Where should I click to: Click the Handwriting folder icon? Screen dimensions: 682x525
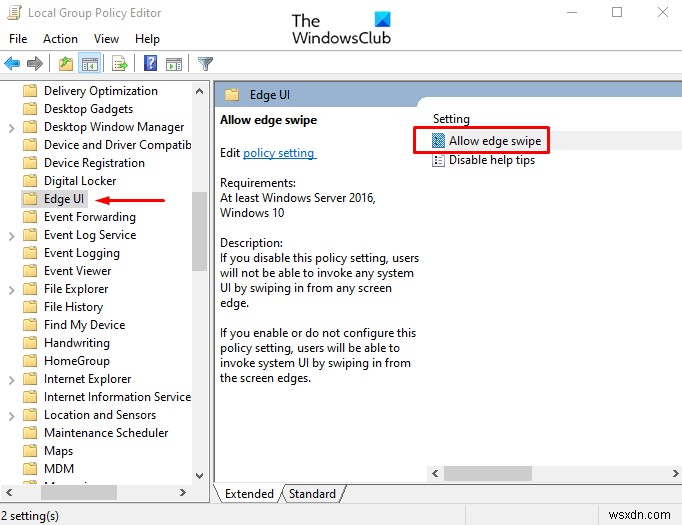[30, 343]
